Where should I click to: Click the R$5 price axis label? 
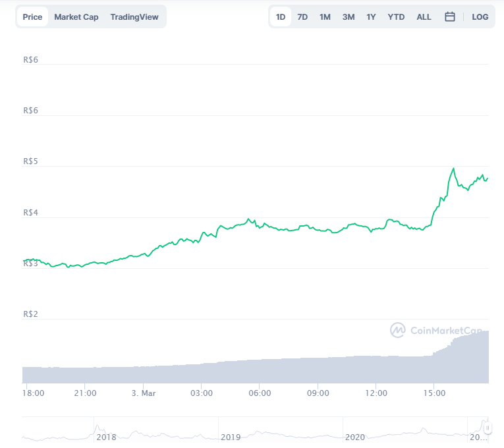coord(30,161)
